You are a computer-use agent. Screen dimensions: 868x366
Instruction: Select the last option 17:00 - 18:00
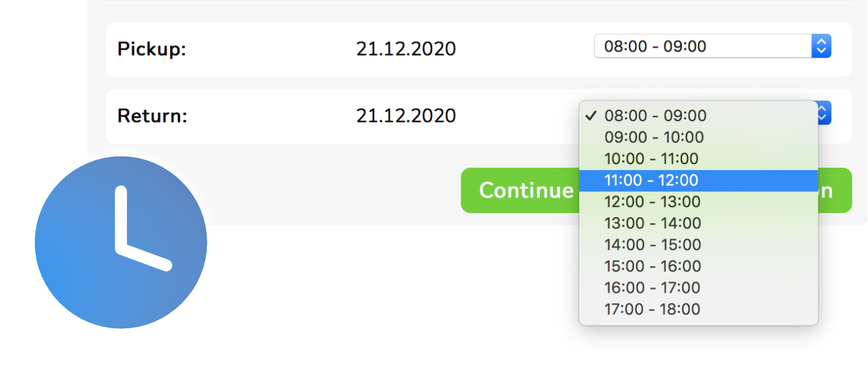point(699,309)
